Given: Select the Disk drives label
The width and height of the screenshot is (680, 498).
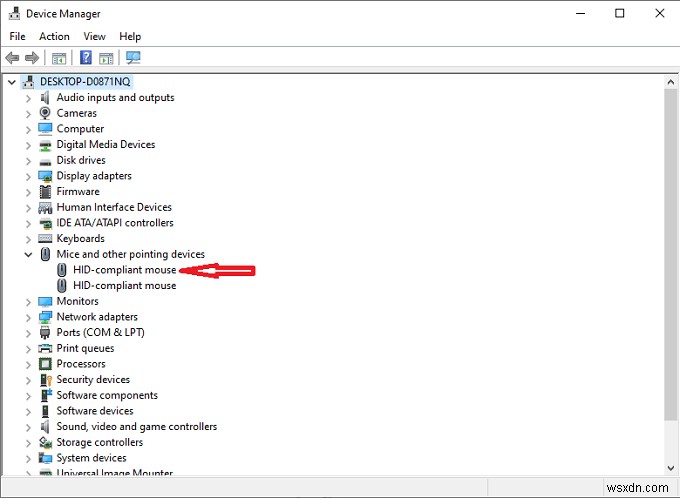Looking at the screenshot, I should (81, 160).
